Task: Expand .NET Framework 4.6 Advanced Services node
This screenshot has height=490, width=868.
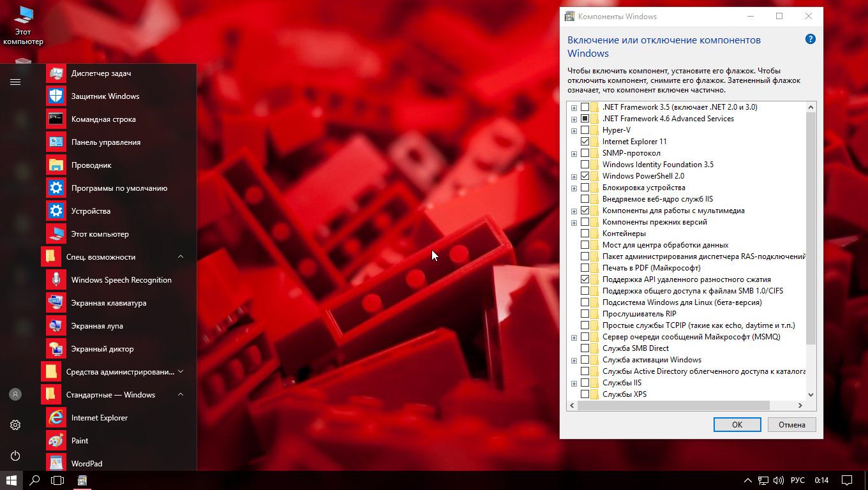Action: (574, 119)
